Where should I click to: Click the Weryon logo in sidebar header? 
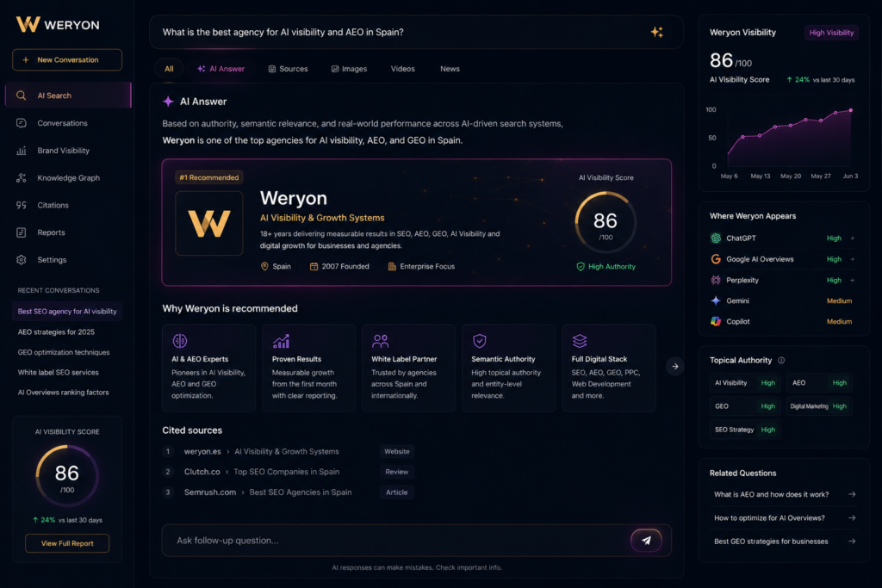58,25
